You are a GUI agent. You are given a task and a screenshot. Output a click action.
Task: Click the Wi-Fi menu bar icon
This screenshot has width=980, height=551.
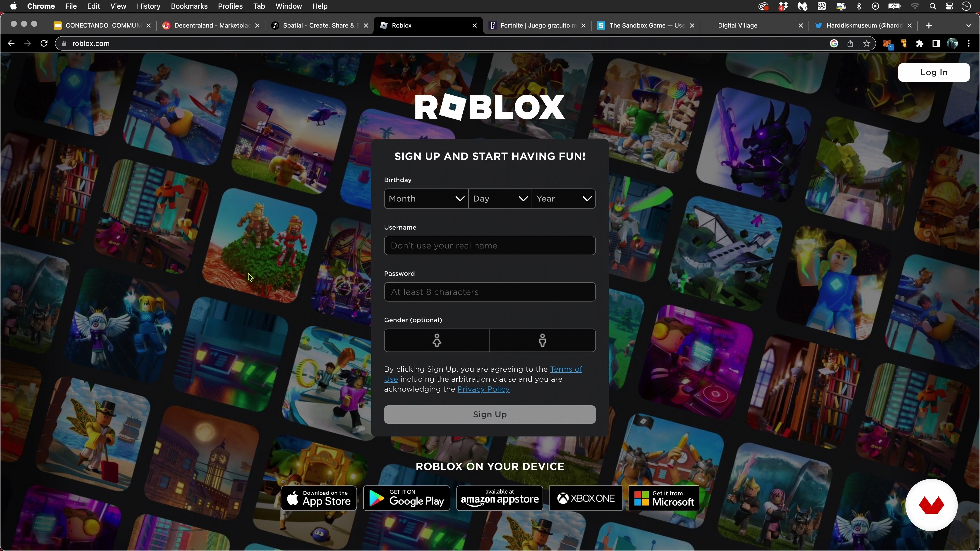(915, 6)
